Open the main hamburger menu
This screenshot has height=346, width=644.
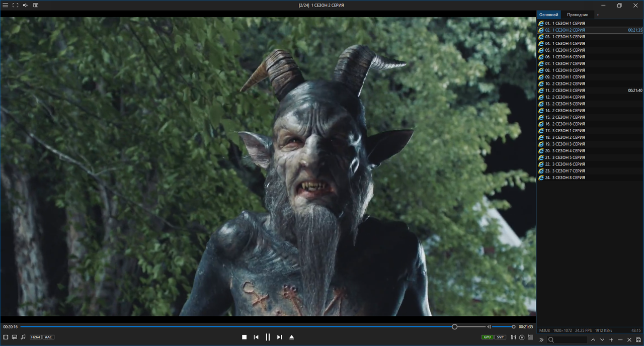click(x=6, y=5)
